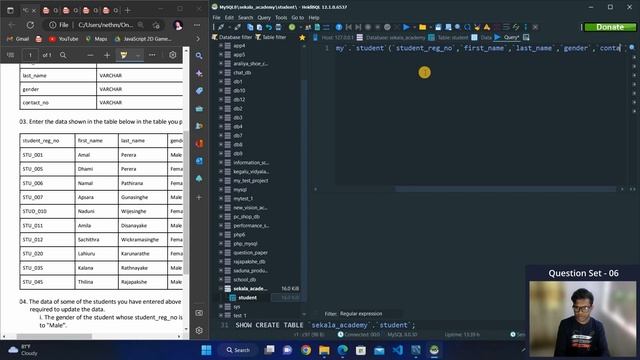The image size is (640, 360).
Task: Switch to the Database: sekala_academy tab
Action: 391,37
